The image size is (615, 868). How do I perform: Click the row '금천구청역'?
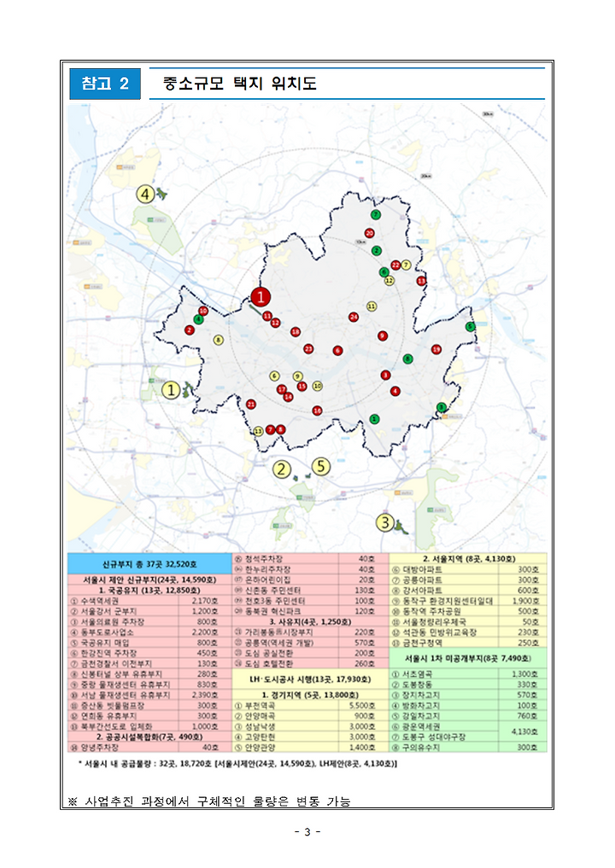pos(468,643)
